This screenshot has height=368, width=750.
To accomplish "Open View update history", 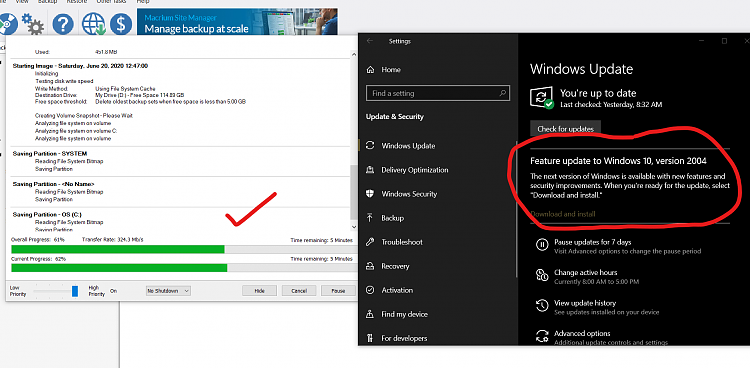I will tap(585, 303).
